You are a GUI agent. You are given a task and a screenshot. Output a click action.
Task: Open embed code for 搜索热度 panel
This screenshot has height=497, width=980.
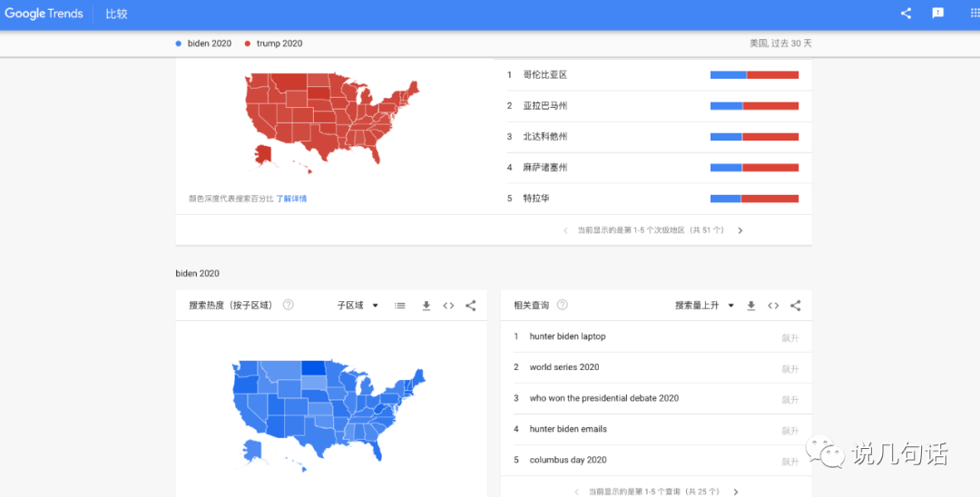[448, 306]
